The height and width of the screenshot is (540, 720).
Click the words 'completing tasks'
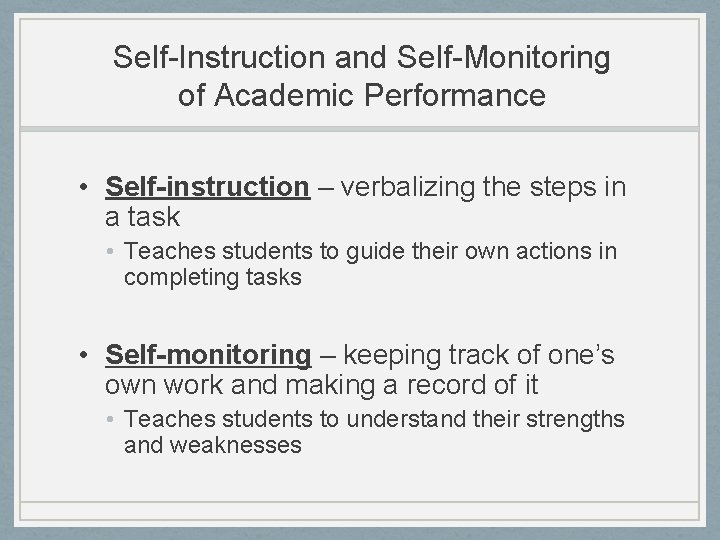coord(213,277)
